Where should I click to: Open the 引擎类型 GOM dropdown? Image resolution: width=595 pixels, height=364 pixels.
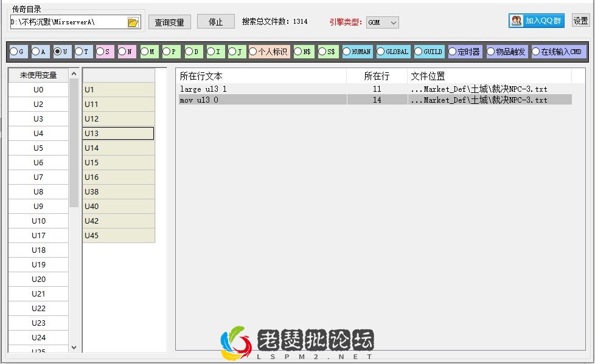(x=383, y=22)
